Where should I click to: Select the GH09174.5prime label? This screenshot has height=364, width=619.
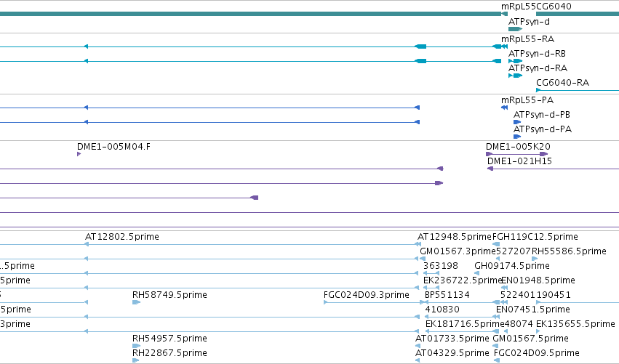tap(511, 266)
